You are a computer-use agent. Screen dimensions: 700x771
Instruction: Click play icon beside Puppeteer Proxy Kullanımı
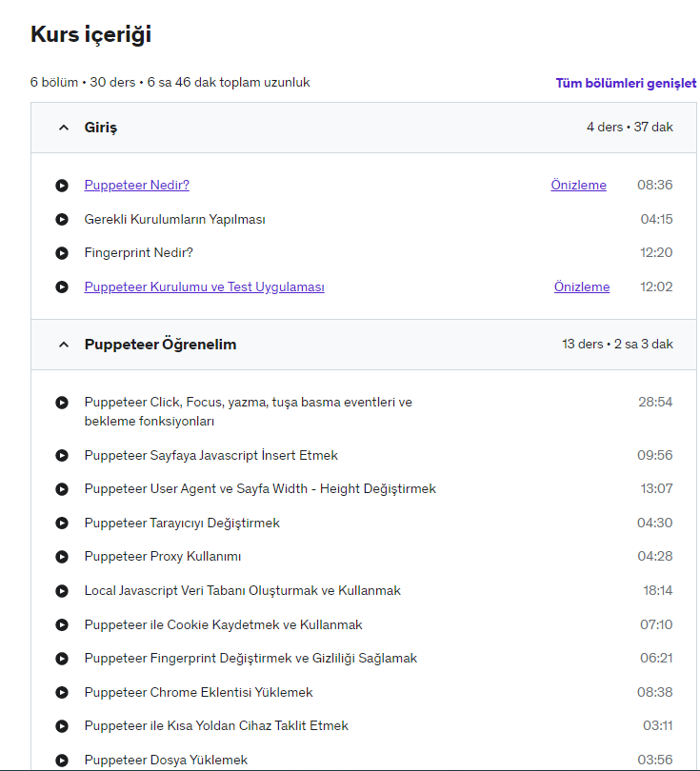pos(62,557)
